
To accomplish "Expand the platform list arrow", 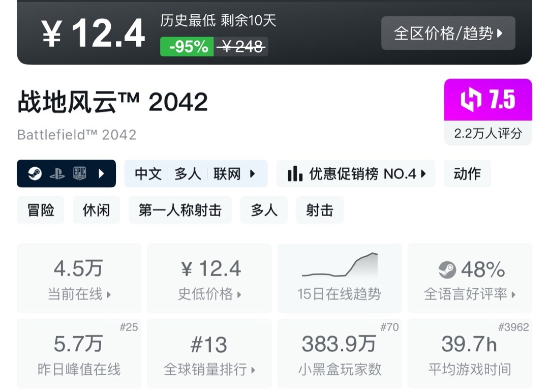I will tap(102, 173).
